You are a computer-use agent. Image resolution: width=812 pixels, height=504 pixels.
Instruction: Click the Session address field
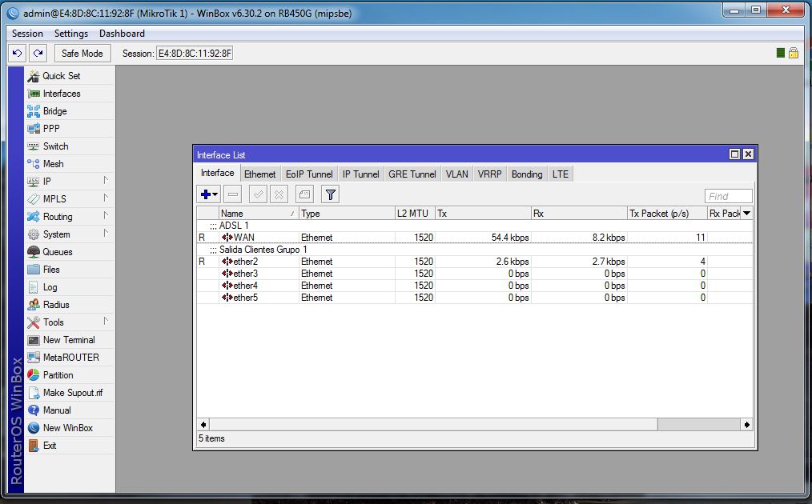click(x=195, y=54)
